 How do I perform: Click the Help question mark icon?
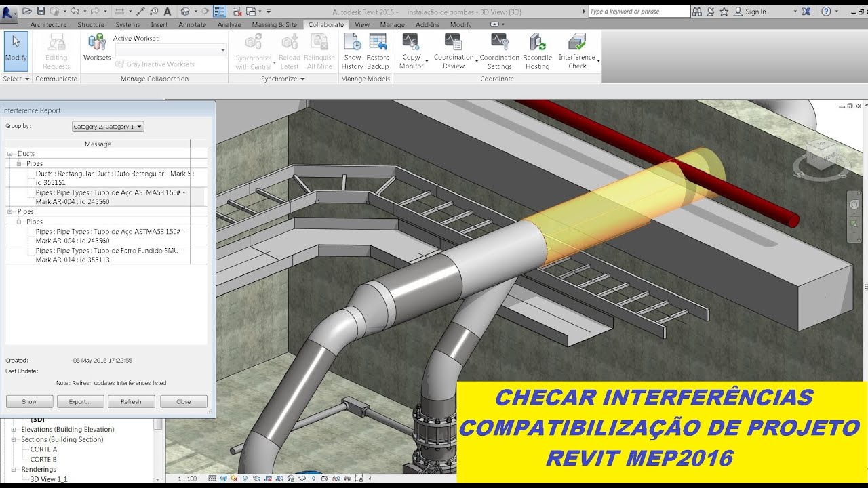(826, 12)
